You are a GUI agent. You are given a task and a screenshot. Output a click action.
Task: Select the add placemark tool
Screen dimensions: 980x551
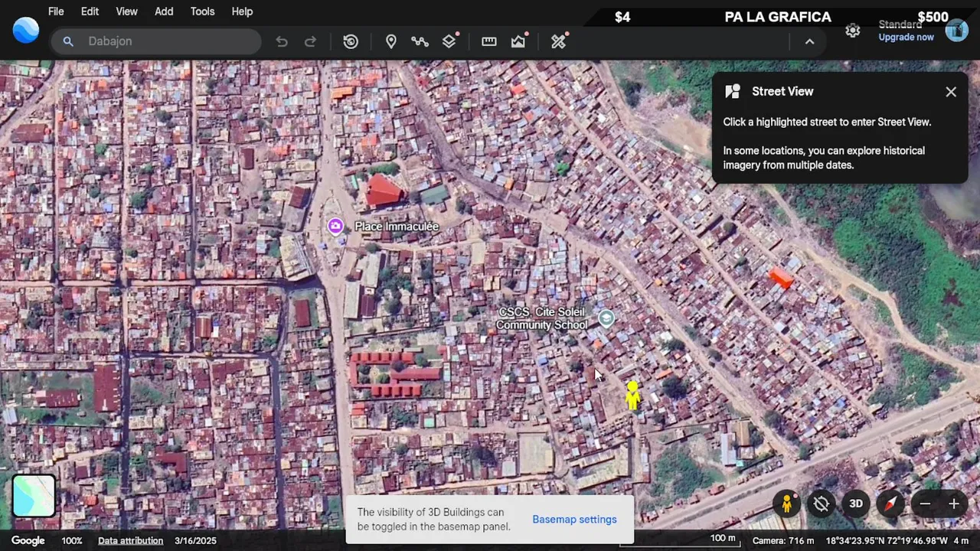click(x=391, y=41)
